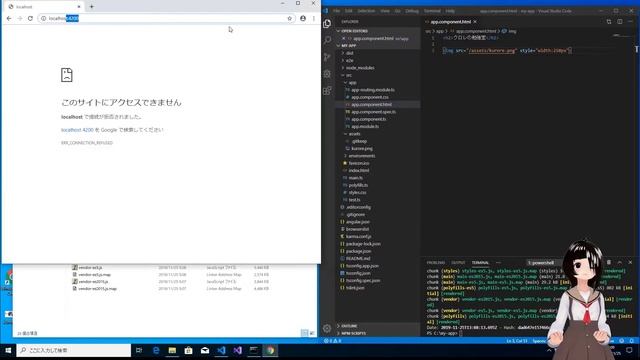Open the powershell terminal selector dropdown
The width and height of the screenshot is (640, 360).
click(x=544, y=263)
